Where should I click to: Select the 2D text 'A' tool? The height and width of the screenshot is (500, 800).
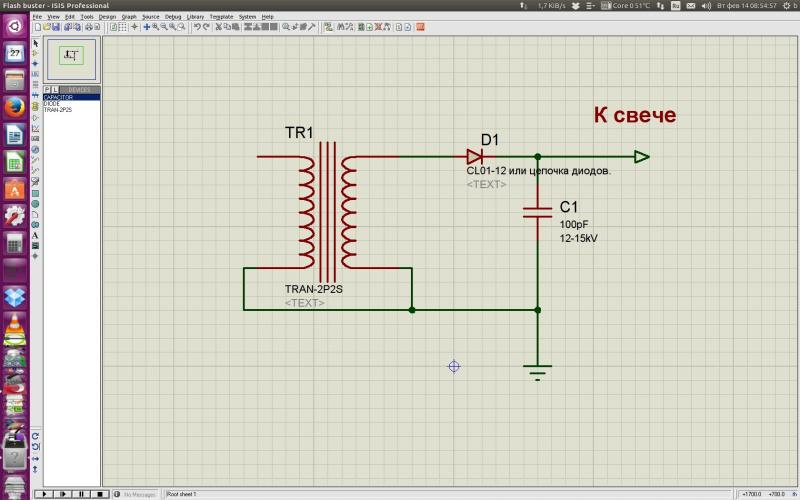coord(36,235)
